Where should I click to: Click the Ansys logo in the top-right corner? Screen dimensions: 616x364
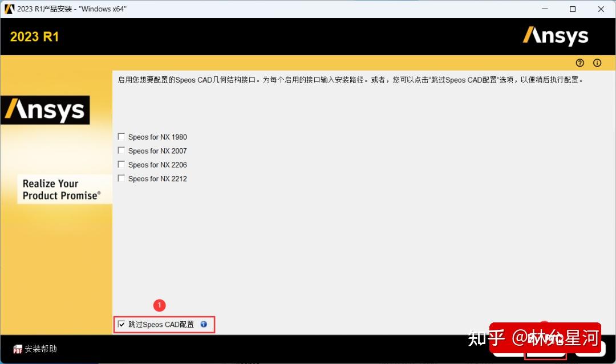[555, 35]
